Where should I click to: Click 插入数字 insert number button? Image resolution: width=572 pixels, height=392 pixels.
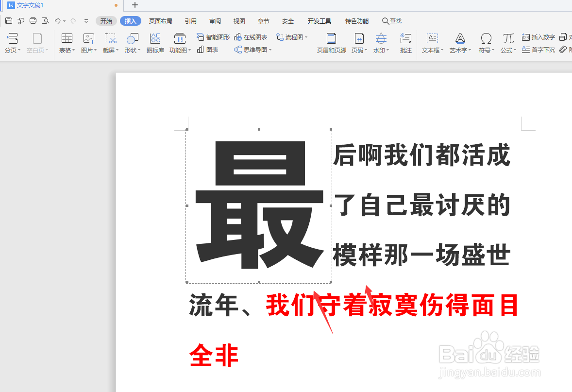coord(538,37)
